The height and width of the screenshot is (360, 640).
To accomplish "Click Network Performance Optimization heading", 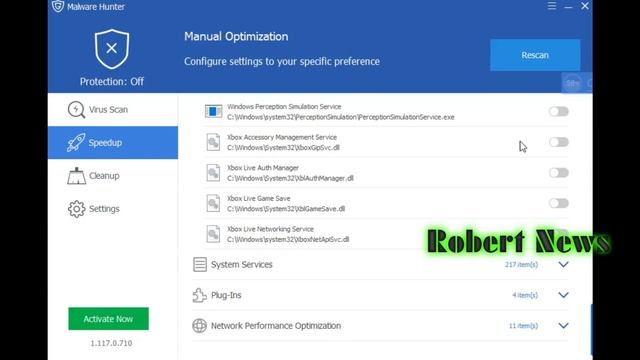I will pyautogui.click(x=276, y=326).
